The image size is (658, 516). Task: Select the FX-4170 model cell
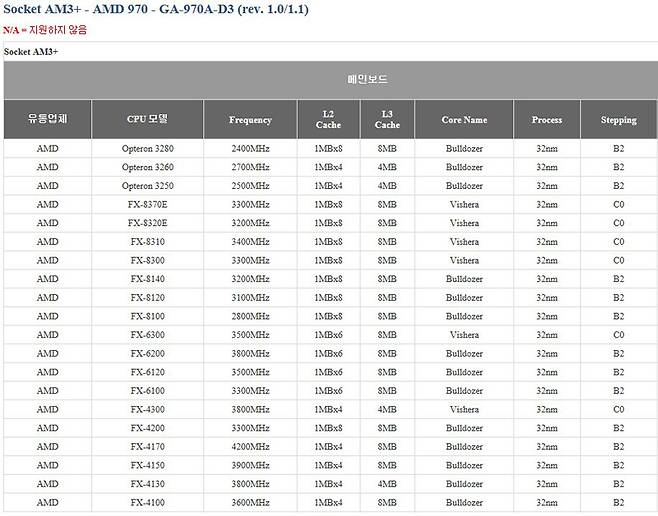point(148,446)
